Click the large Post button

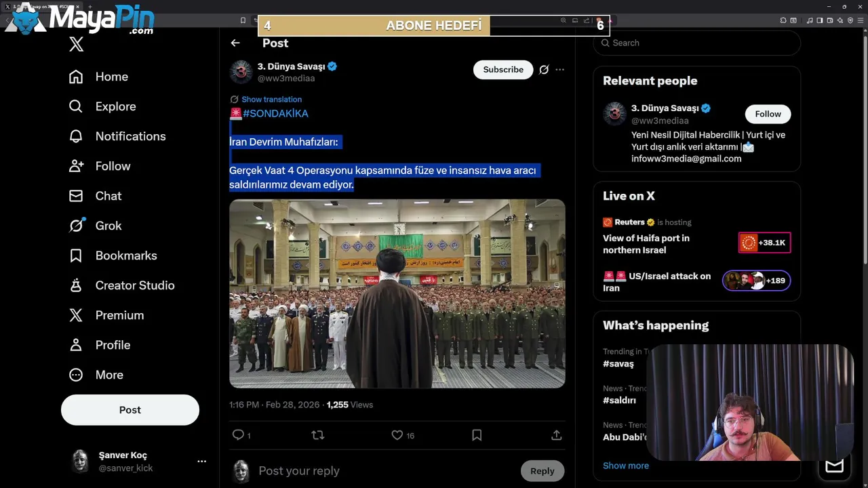[x=130, y=410]
